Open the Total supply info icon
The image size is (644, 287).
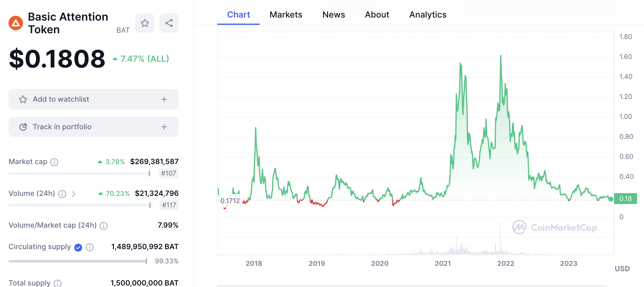point(58,283)
